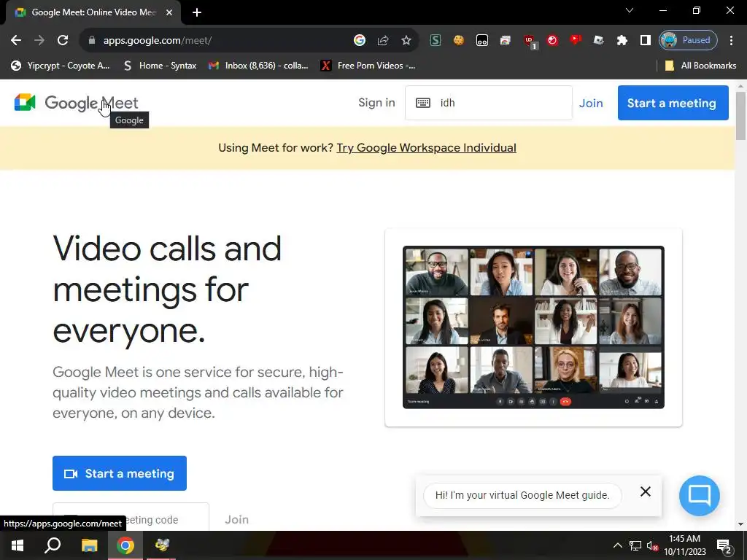Close the Google Meet tab
747x560 pixels.
pyautogui.click(x=169, y=12)
